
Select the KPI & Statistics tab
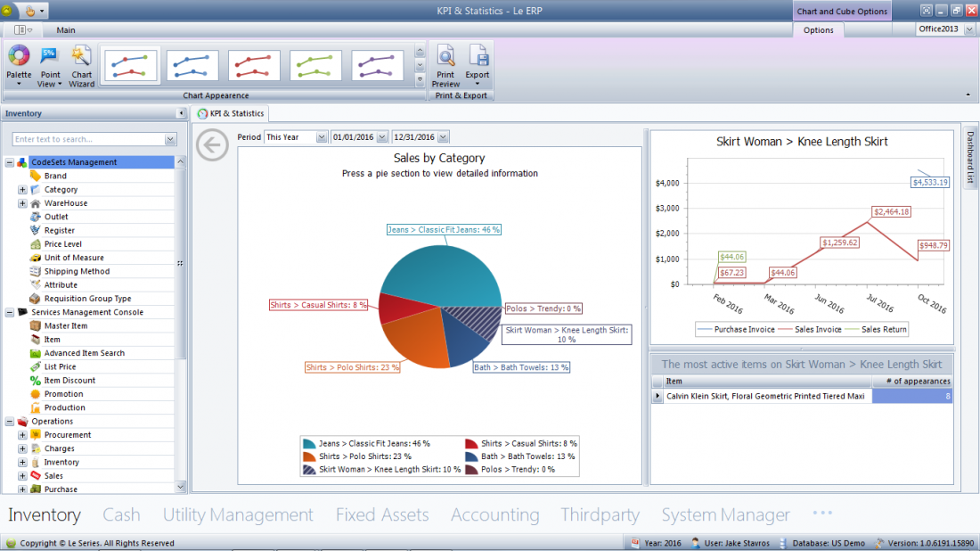point(230,113)
